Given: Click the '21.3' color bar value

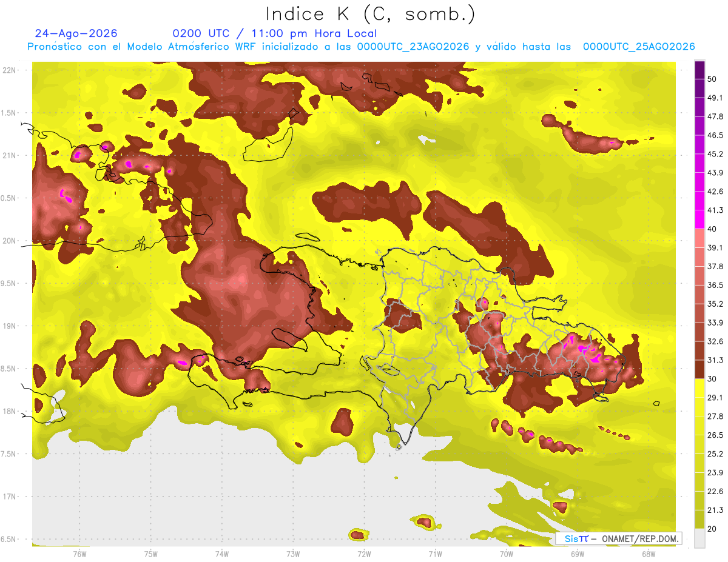Looking at the screenshot, I should point(715,510).
